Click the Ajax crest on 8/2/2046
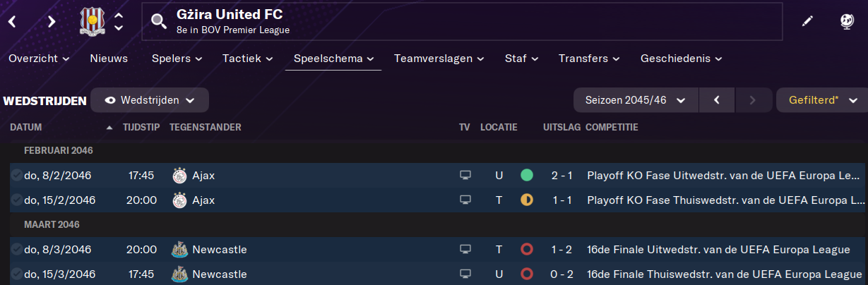The width and height of the screenshot is (868, 285). pyautogui.click(x=179, y=176)
